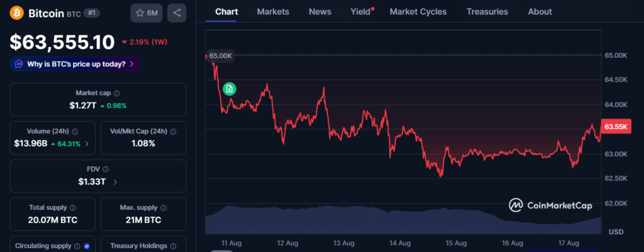Click the share icon button

(x=177, y=13)
